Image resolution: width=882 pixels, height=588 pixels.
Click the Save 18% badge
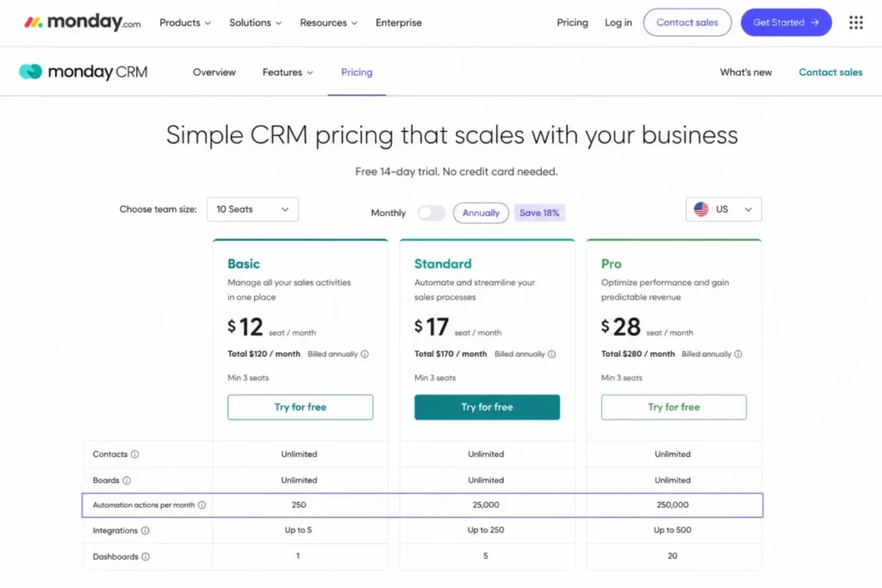tap(539, 213)
